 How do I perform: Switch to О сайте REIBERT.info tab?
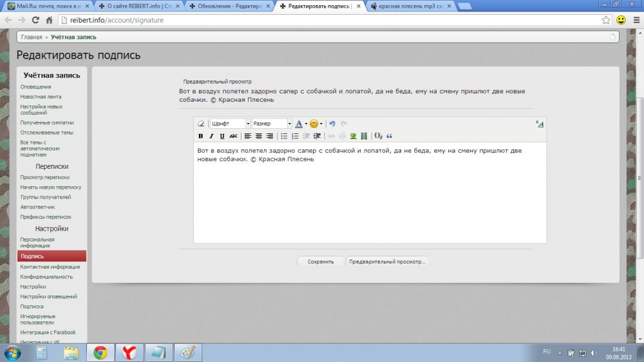138,6
